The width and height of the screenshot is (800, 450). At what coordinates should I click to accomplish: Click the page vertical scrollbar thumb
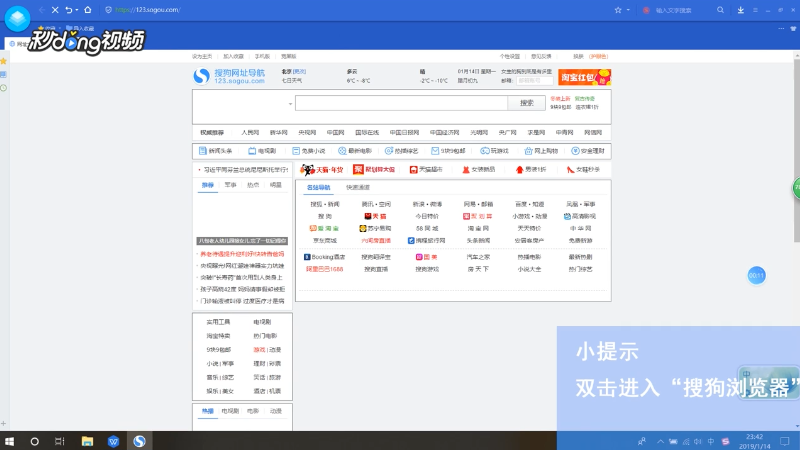[x=796, y=149]
